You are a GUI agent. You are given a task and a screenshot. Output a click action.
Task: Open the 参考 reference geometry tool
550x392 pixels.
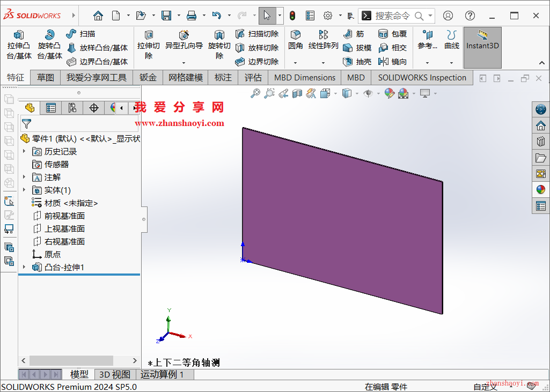click(427, 40)
